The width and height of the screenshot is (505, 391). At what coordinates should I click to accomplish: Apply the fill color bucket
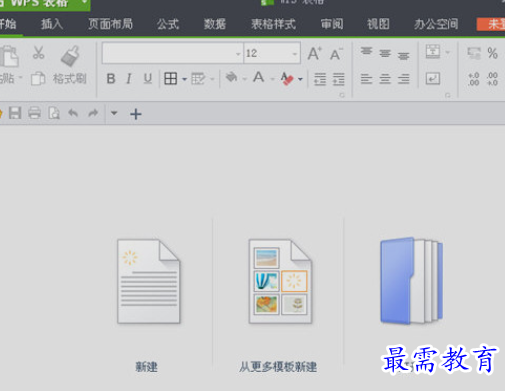[x=231, y=77]
